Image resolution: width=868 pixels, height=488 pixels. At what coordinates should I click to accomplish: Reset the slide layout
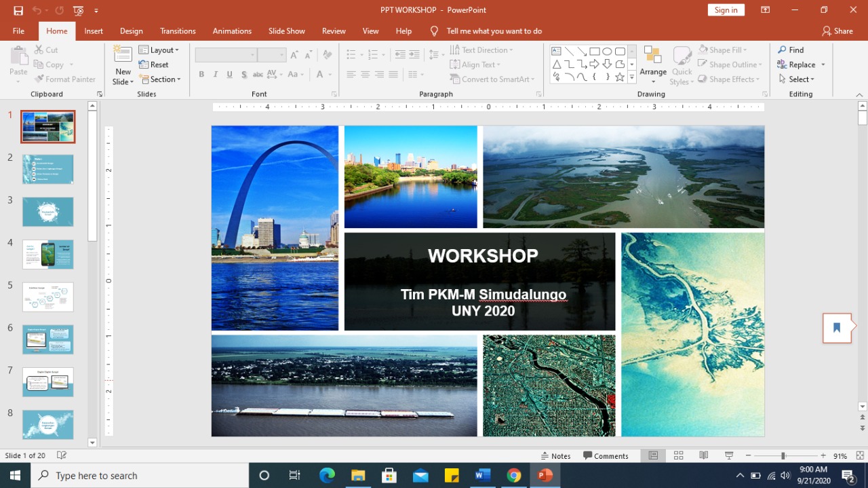point(154,64)
